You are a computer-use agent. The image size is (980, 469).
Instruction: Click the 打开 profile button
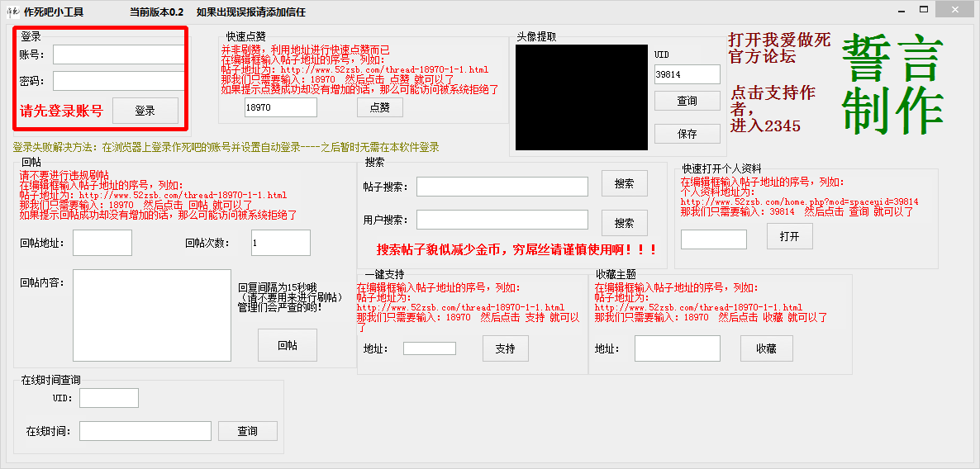[x=790, y=236]
